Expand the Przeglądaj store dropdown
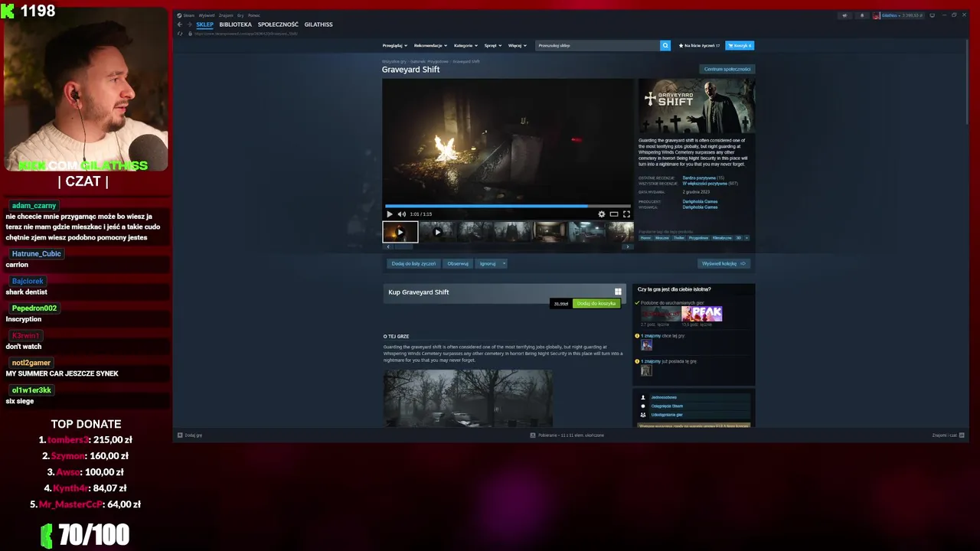Screen dimensions: 980x551 pos(395,45)
